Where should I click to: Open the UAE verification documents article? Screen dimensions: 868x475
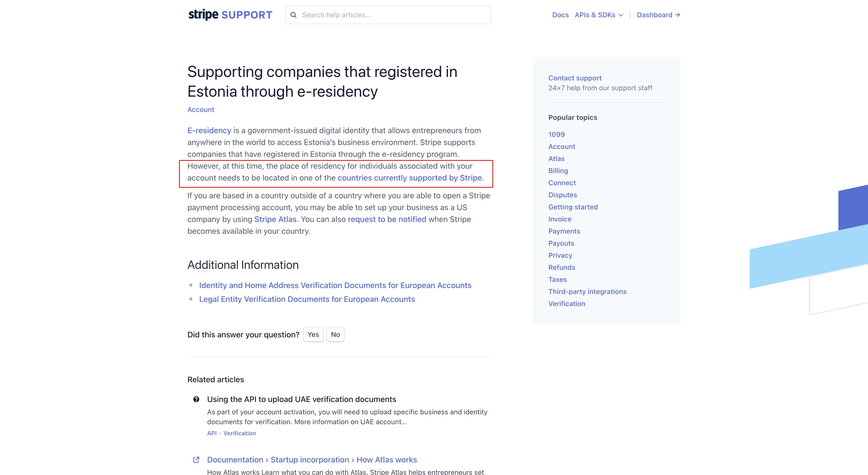302,399
